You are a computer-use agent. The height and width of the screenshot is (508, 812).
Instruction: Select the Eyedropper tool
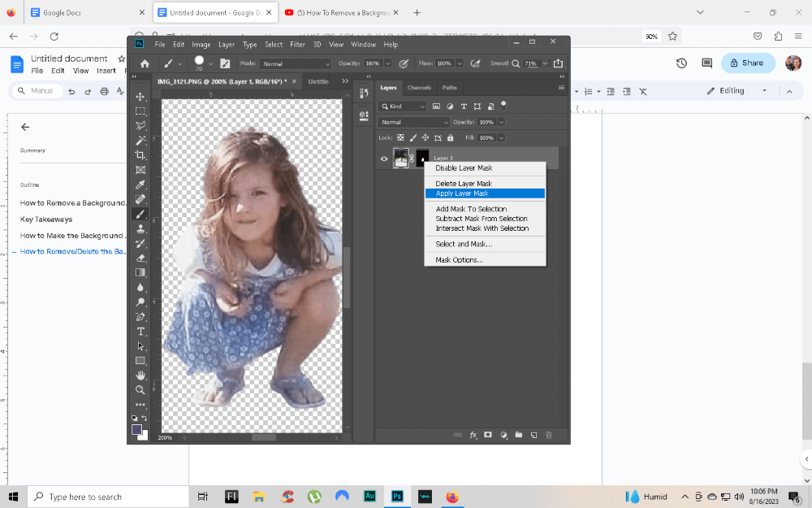click(x=140, y=185)
